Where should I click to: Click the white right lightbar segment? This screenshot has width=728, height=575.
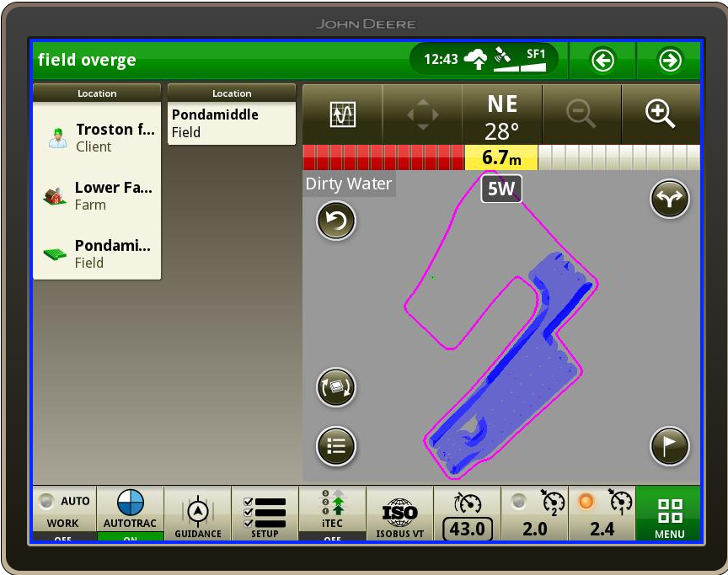619,157
